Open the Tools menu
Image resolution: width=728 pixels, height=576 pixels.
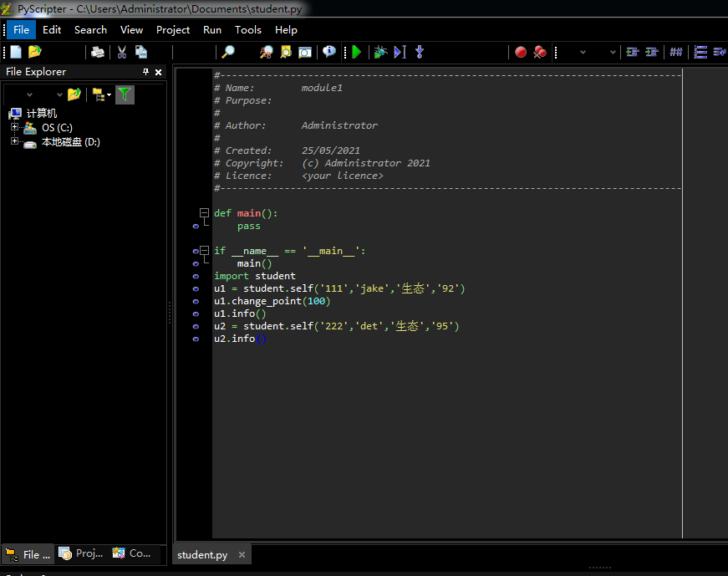coord(247,29)
